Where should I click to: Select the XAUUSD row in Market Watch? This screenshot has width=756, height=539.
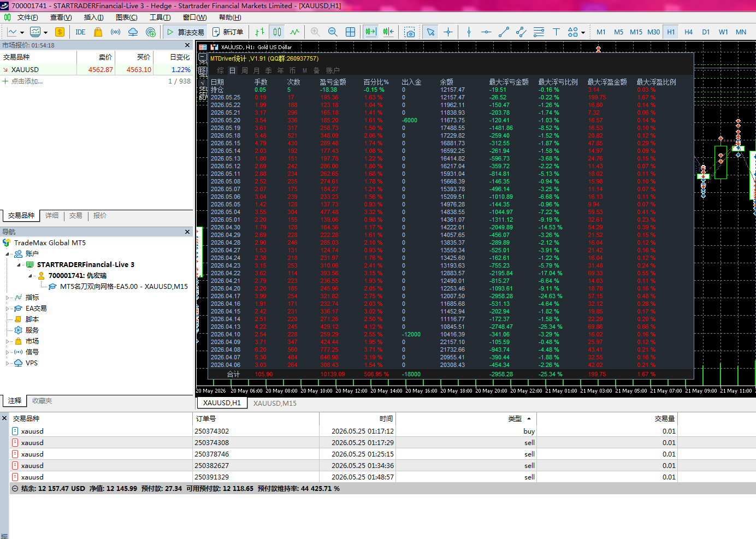click(x=97, y=70)
